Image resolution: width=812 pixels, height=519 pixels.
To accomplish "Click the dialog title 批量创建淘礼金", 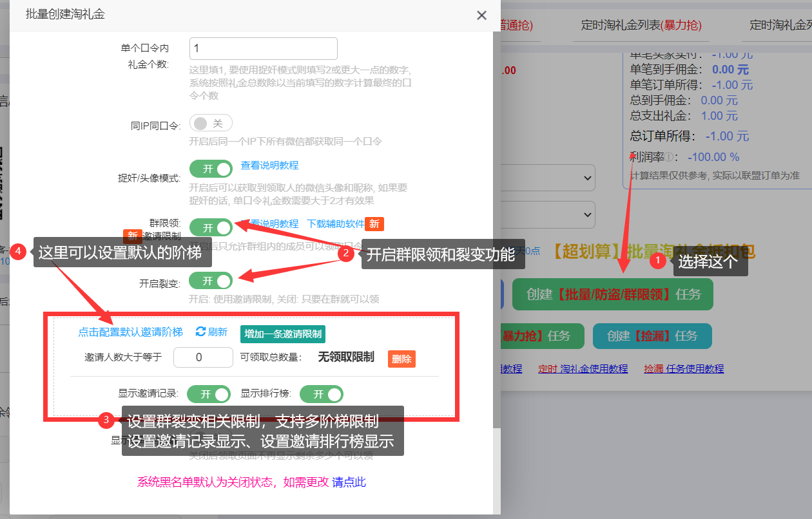I will pos(64,14).
